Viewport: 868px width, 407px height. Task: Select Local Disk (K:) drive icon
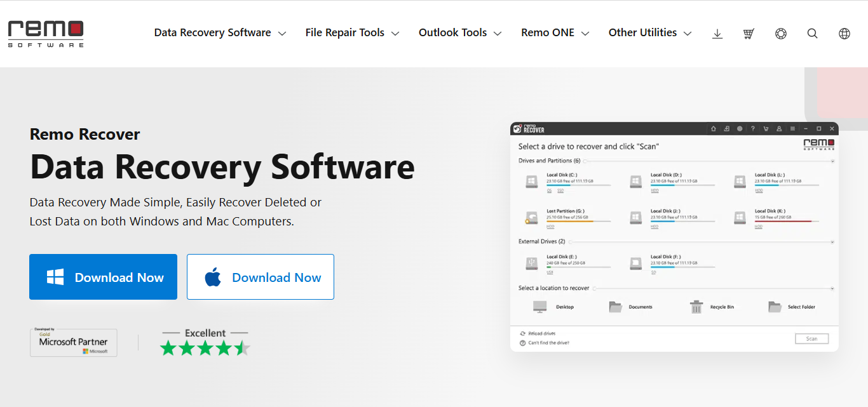(740, 218)
